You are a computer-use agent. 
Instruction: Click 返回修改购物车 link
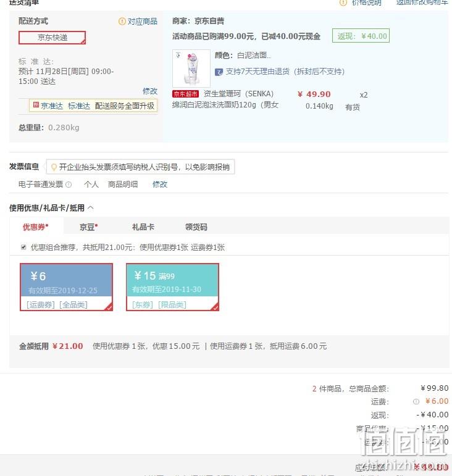(422, 2)
